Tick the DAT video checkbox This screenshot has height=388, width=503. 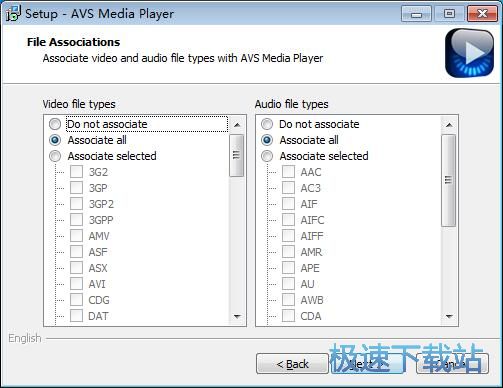pos(76,316)
